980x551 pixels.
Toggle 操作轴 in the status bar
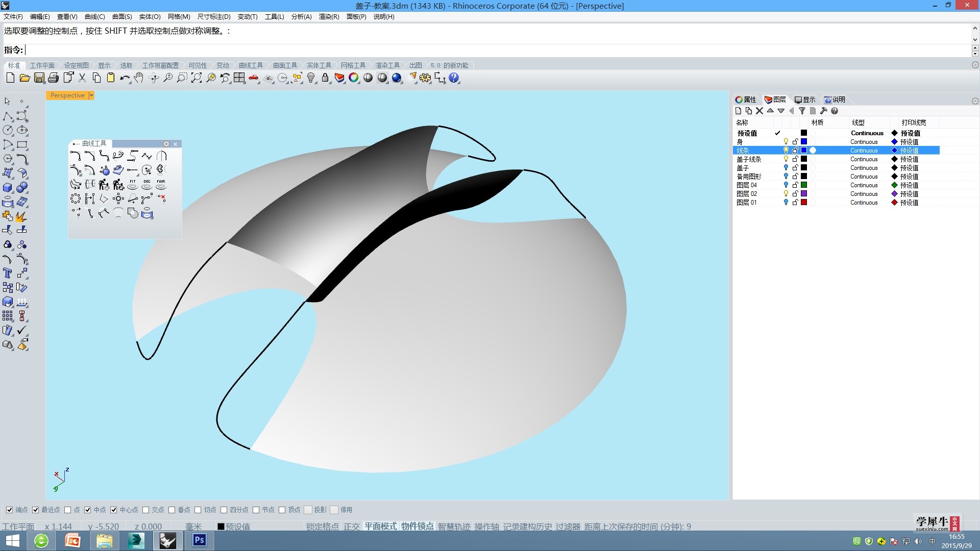[x=486, y=527]
